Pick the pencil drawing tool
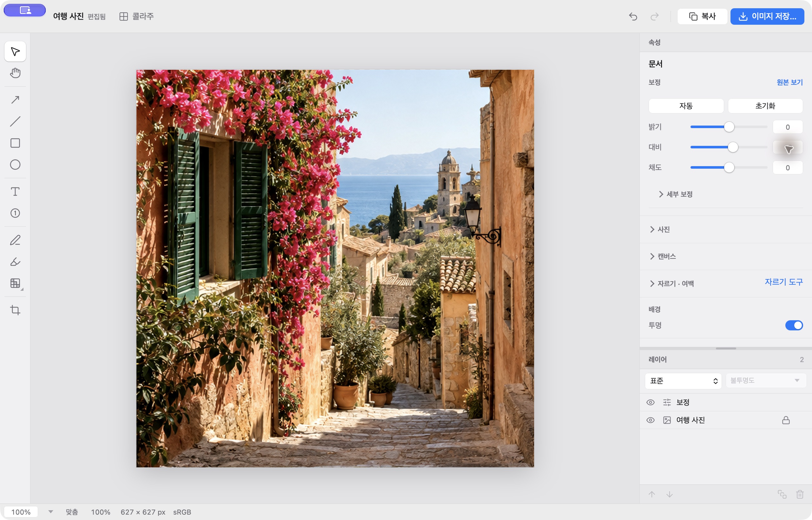This screenshot has width=812, height=520. [x=15, y=240]
